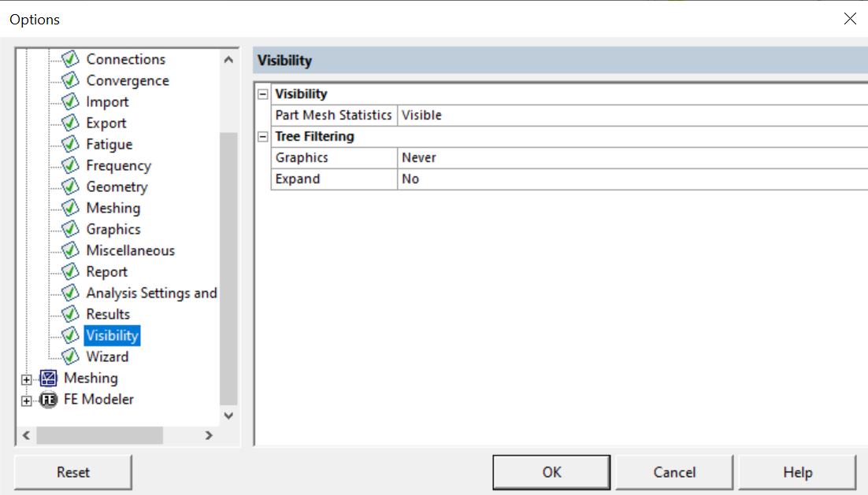The width and height of the screenshot is (868, 495).
Task: Open the Results options page
Action: (108, 314)
